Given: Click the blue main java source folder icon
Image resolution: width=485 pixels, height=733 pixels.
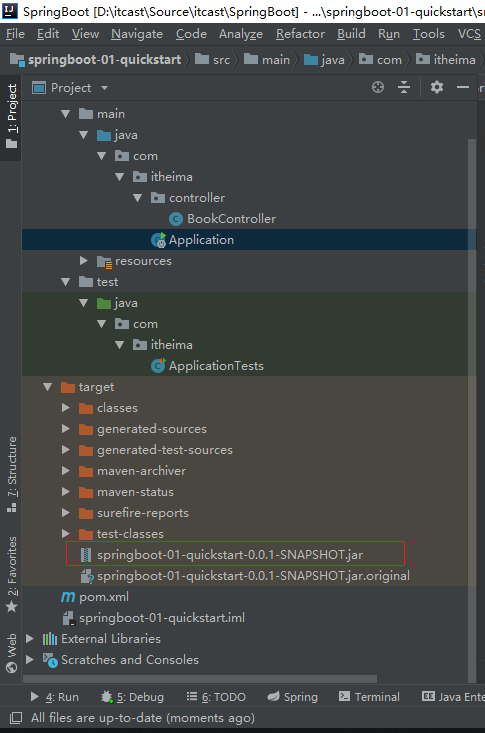Looking at the screenshot, I should tap(103, 136).
